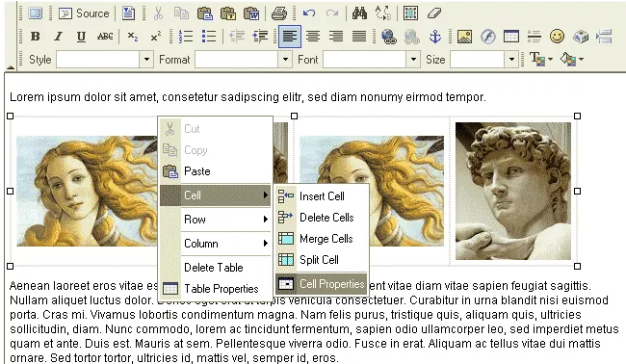This screenshot has width=626, height=364.
Task: Click the numbered list icon
Action: [186, 37]
